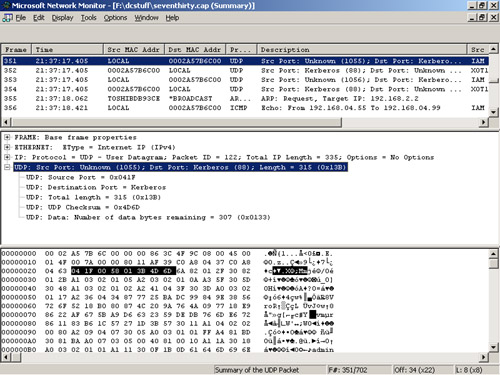This screenshot has width=500, height=375.
Task: Expand the FRAME: Base frame properties node
Action: 7,137
